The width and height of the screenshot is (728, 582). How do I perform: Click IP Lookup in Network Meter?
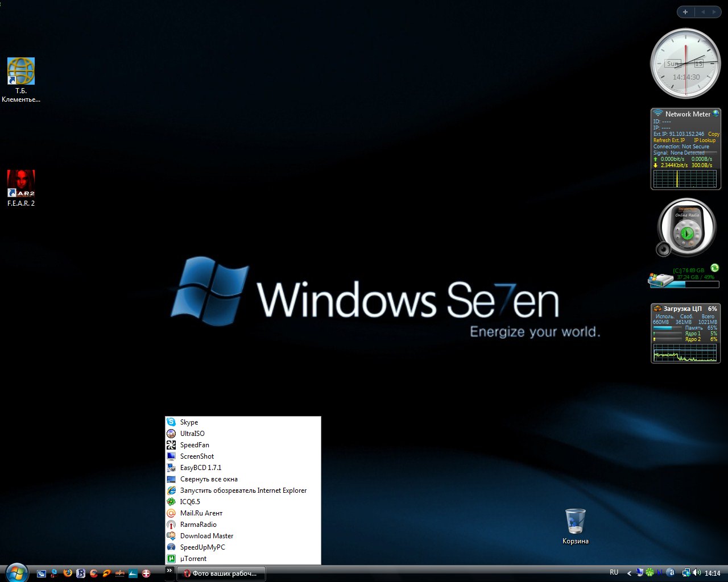click(705, 140)
